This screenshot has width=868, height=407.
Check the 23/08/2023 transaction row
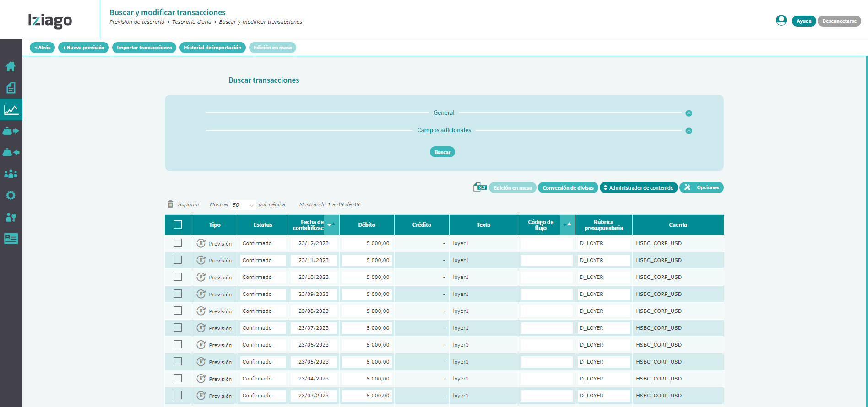pyautogui.click(x=178, y=311)
